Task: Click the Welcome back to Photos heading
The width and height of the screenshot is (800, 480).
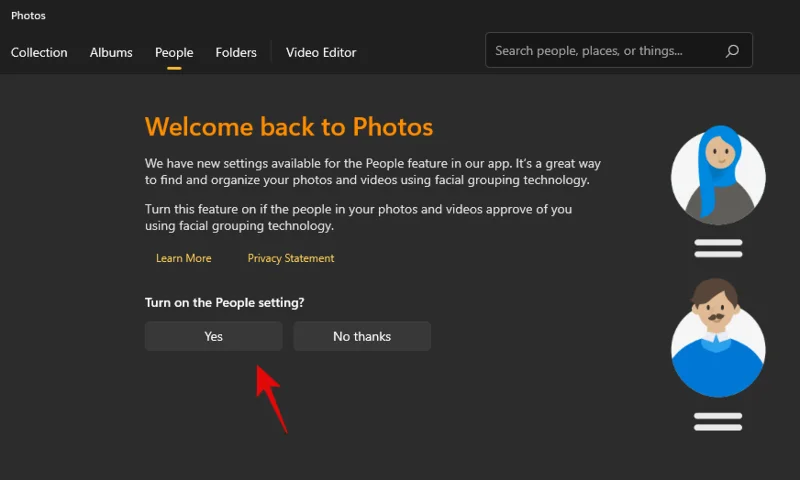Action: pos(289,127)
